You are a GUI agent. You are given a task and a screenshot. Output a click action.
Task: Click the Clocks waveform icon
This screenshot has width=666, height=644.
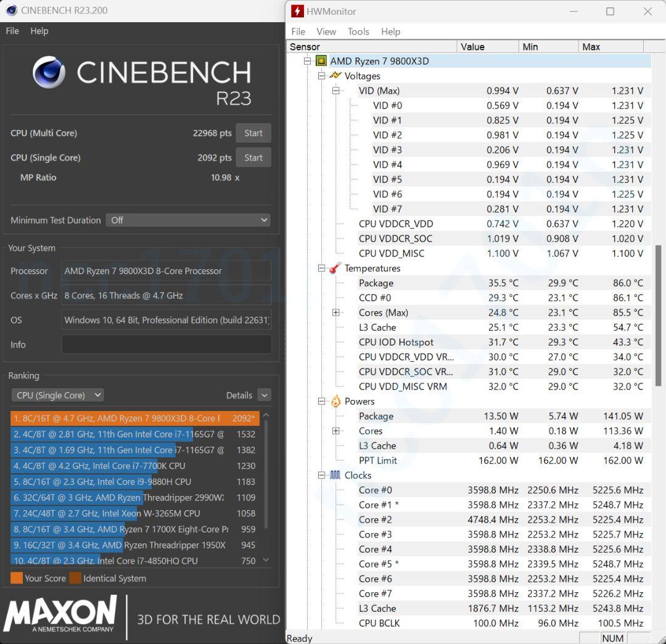pyautogui.click(x=335, y=475)
